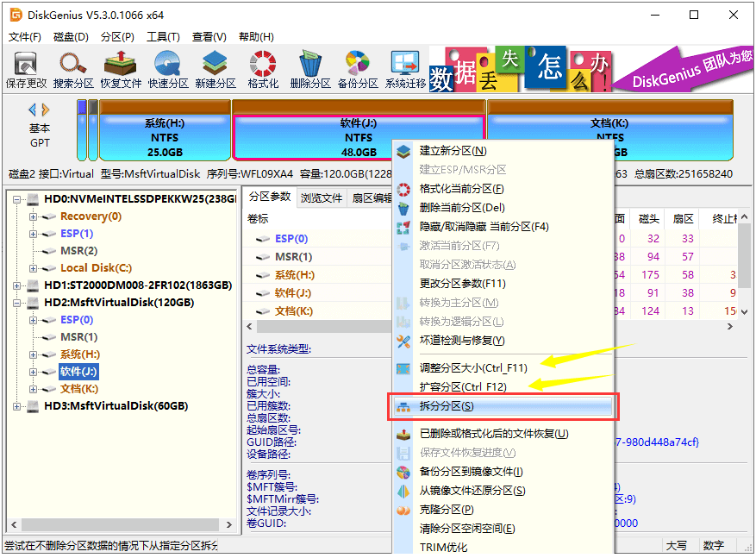The image size is (756, 558).
Task: Click the DiskGenius app logo in title bar
Action: tap(16, 15)
